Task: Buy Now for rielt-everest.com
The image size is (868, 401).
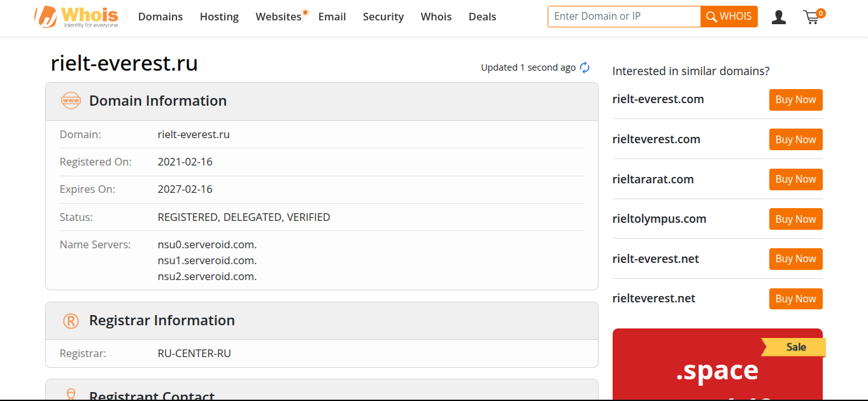Action: 796,100
